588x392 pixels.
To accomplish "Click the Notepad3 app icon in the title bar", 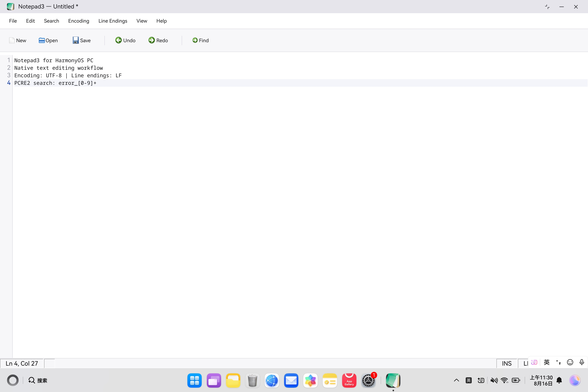I will (11, 6).
